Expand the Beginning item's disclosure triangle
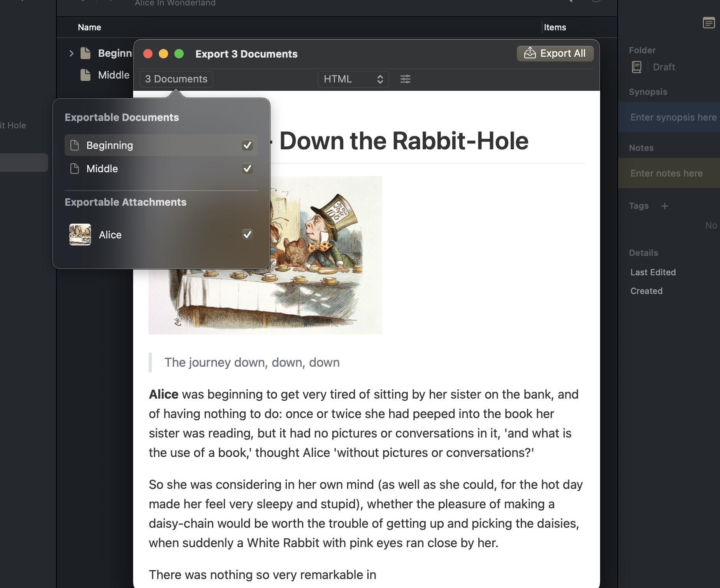This screenshot has height=588, width=720. (x=71, y=53)
